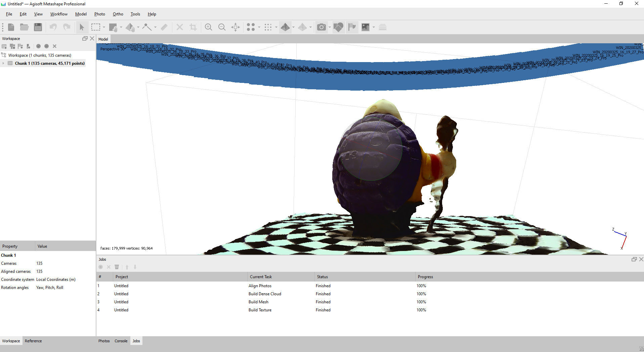This screenshot has height=352, width=644.
Task: Add a marker in the Workspace toolbar
Action: (x=20, y=46)
